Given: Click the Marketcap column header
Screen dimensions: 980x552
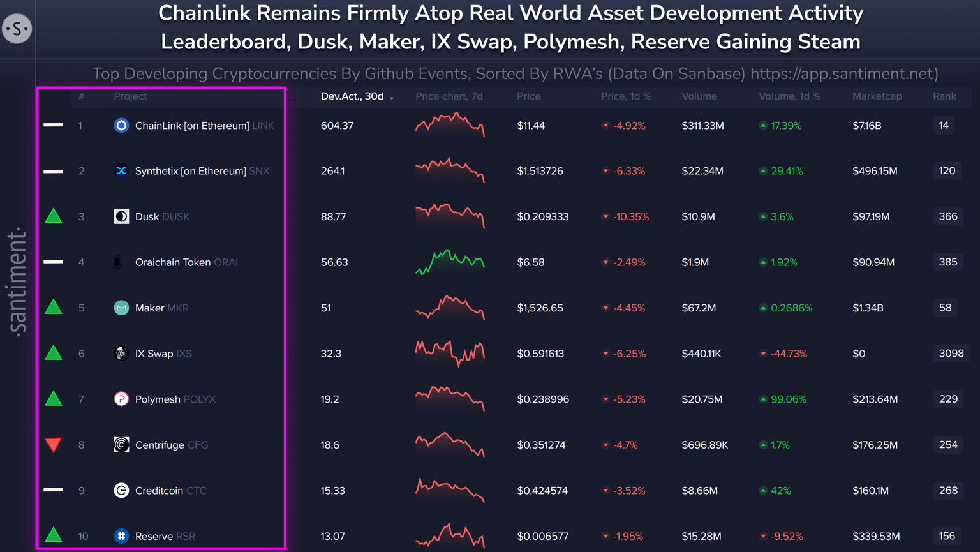Looking at the screenshot, I should (x=877, y=96).
